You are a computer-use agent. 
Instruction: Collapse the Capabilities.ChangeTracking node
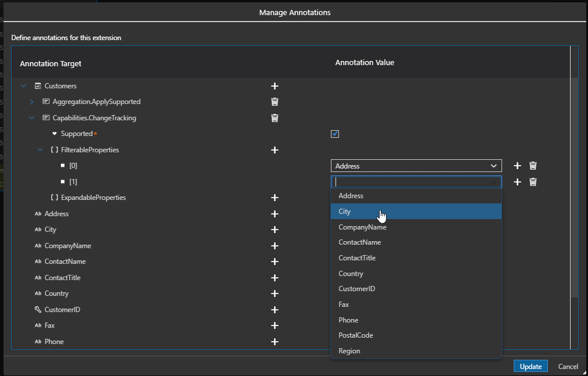31,118
